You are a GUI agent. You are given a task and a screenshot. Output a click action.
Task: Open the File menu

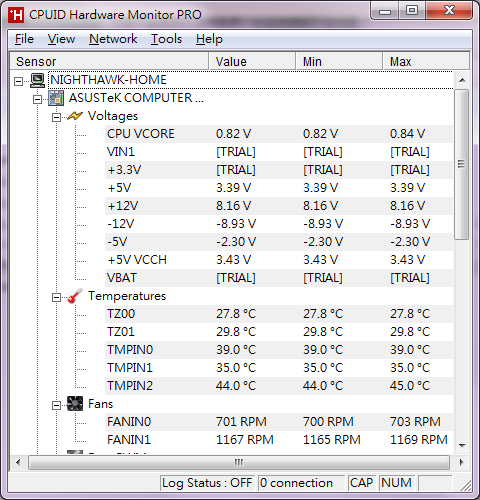(x=24, y=39)
